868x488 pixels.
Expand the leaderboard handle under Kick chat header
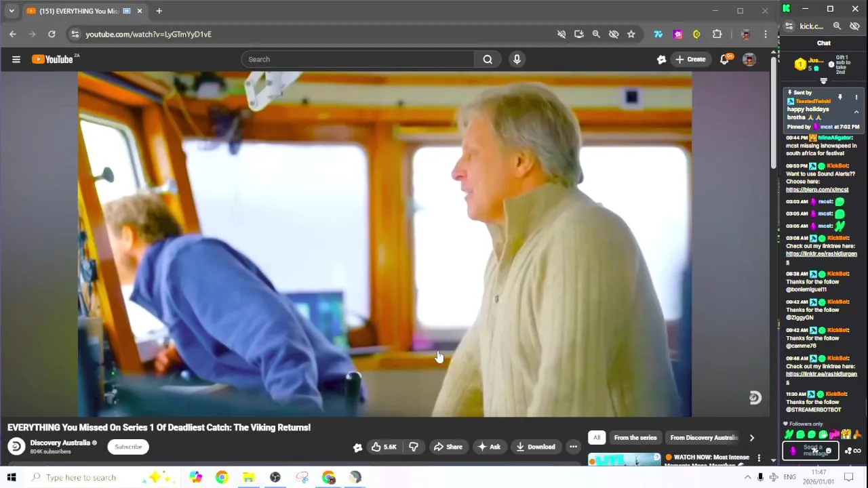(x=823, y=81)
